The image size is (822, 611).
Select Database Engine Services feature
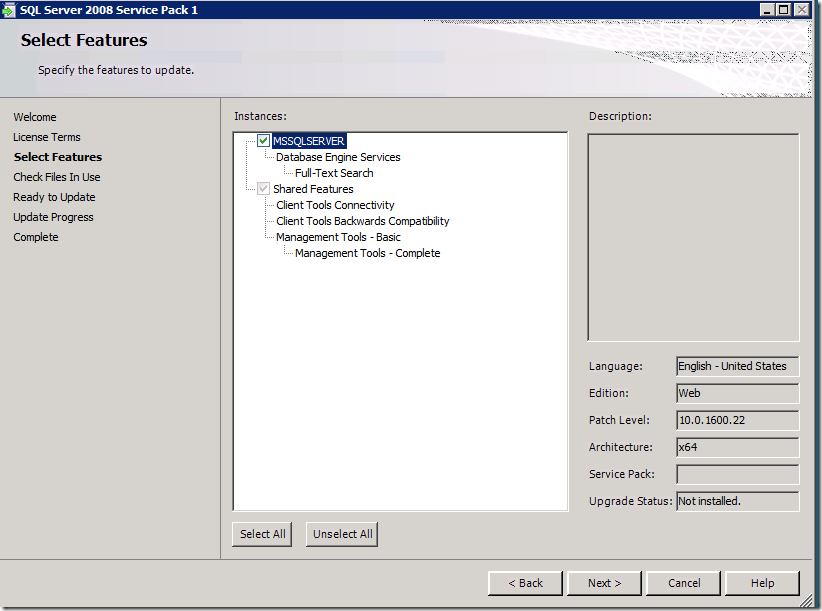click(338, 157)
